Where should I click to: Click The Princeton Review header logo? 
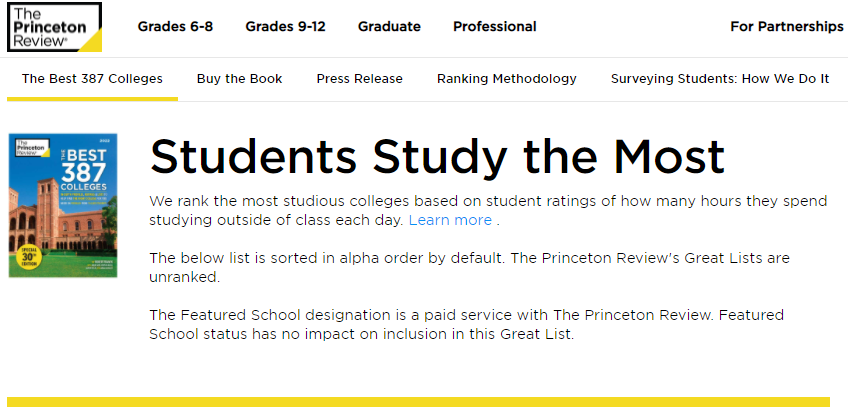coord(54,27)
